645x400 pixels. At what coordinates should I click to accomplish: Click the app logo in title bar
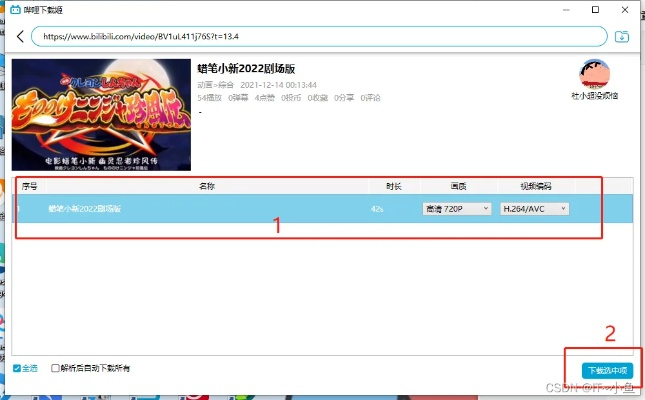point(15,9)
